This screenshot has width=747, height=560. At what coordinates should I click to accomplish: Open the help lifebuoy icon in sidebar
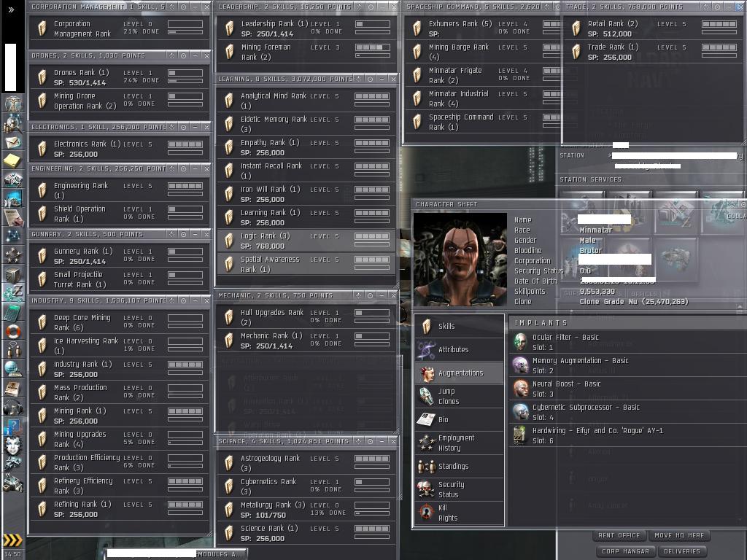coord(12,331)
